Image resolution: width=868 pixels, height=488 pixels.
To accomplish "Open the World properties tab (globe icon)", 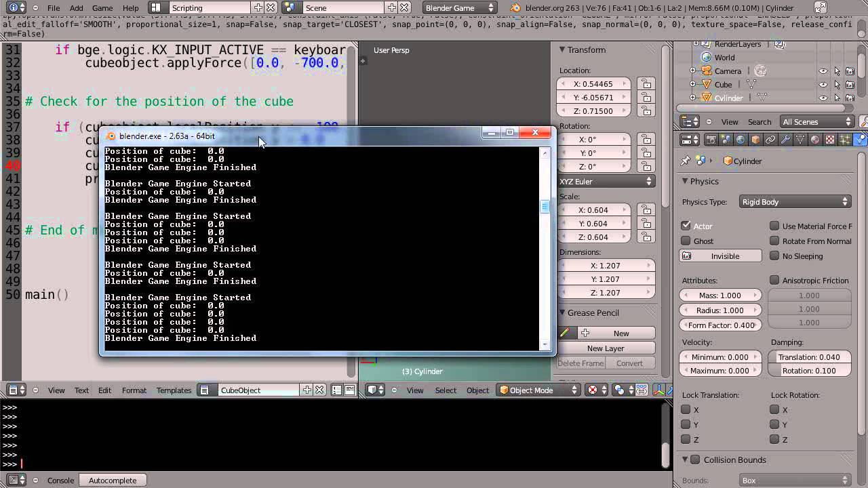I will point(741,140).
